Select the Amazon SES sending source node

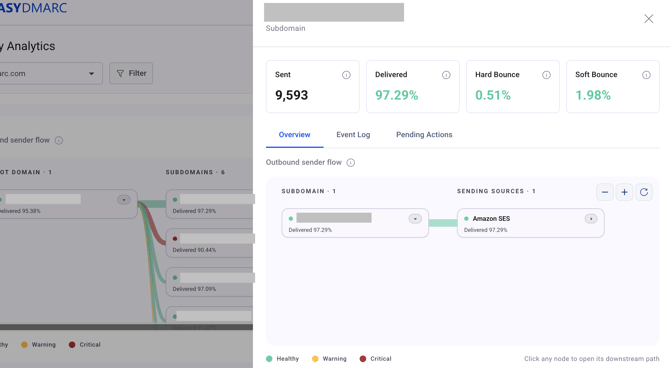point(530,223)
